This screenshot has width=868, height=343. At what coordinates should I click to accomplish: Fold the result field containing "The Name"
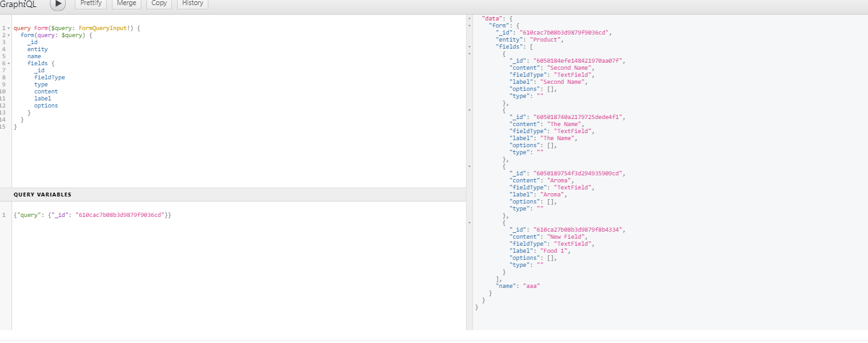click(x=470, y=110)
